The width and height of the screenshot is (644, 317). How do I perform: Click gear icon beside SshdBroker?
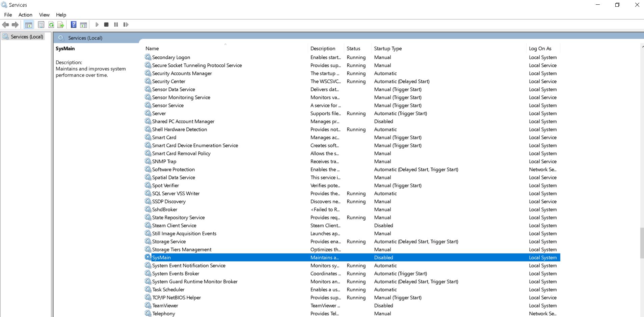(x=148, y=209)
